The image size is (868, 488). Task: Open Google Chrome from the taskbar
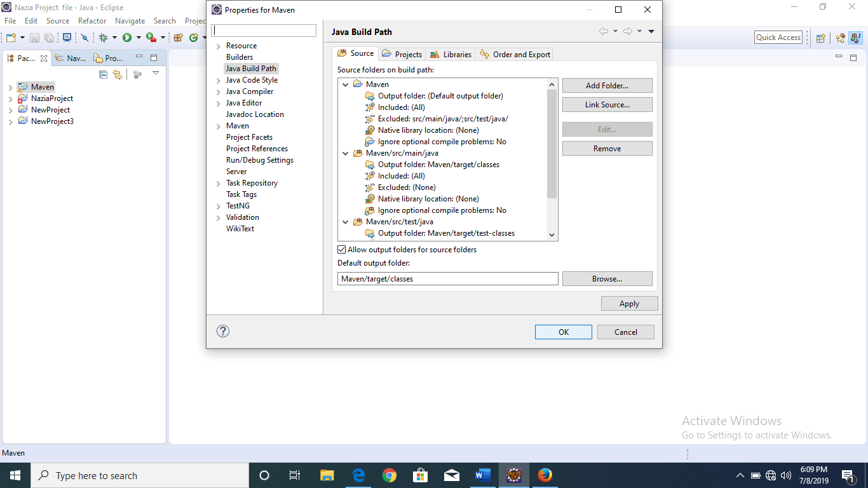pos(390,475)
